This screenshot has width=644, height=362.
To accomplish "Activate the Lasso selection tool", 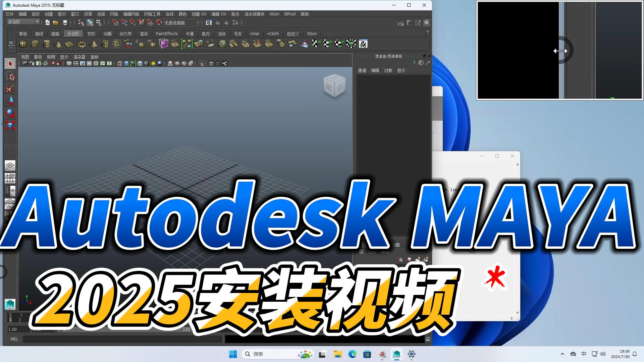I will (10, 76).
